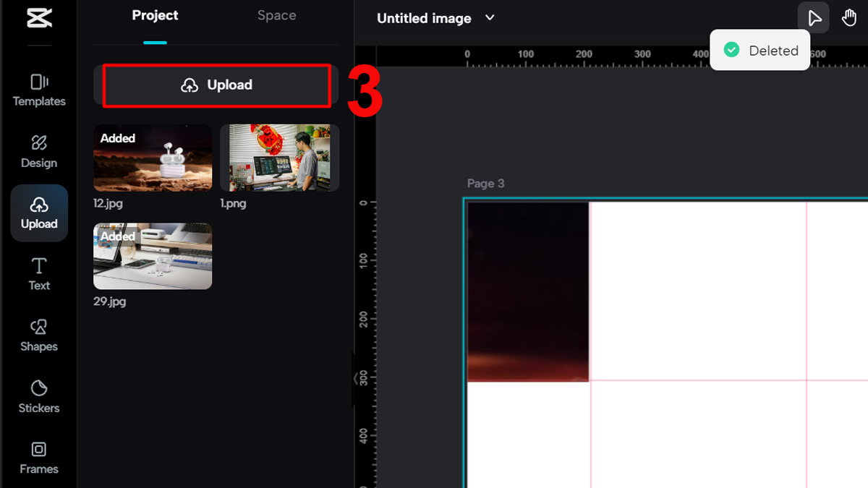Open the Design panel

[x=39, y=151]
